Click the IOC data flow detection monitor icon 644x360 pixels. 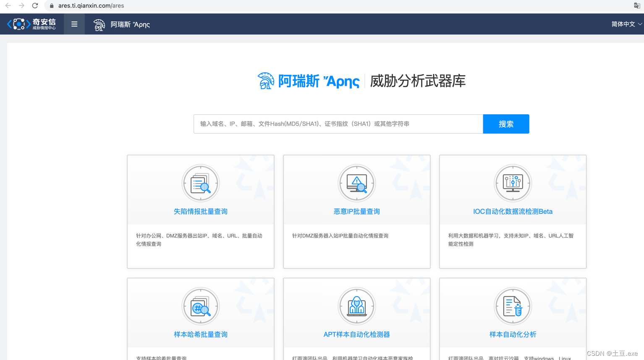click(x=513, y=183)
